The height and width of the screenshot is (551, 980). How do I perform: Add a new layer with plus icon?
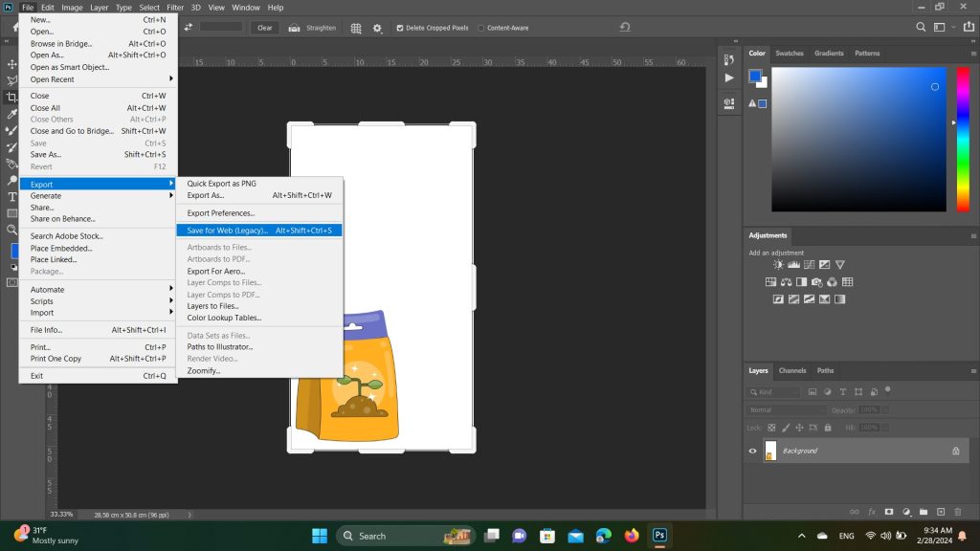pos(941,512)
